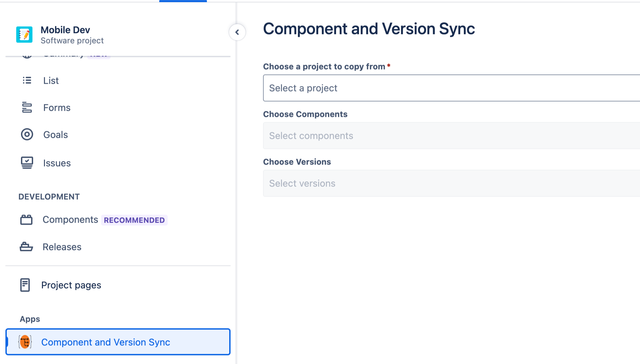Image resolution: width=640 pixels, height=364 pixels.
Task: Click the Choose Versions field area
Action: point(297,162)
